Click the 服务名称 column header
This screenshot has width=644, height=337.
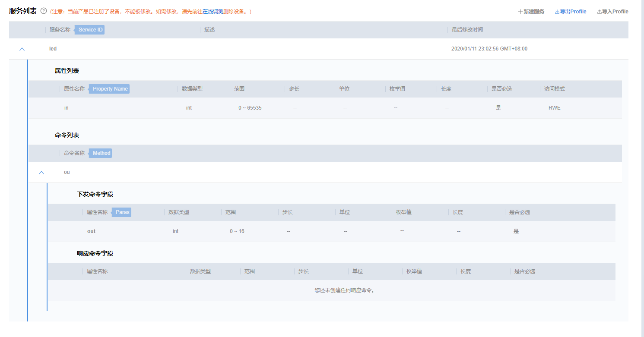click(60, 30)
